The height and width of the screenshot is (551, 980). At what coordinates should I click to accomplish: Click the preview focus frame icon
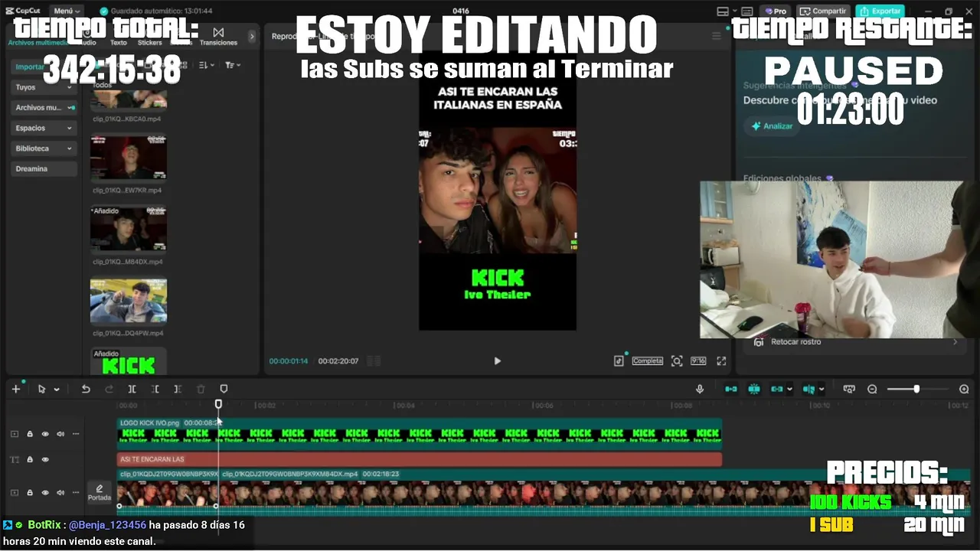coord(677,361)
